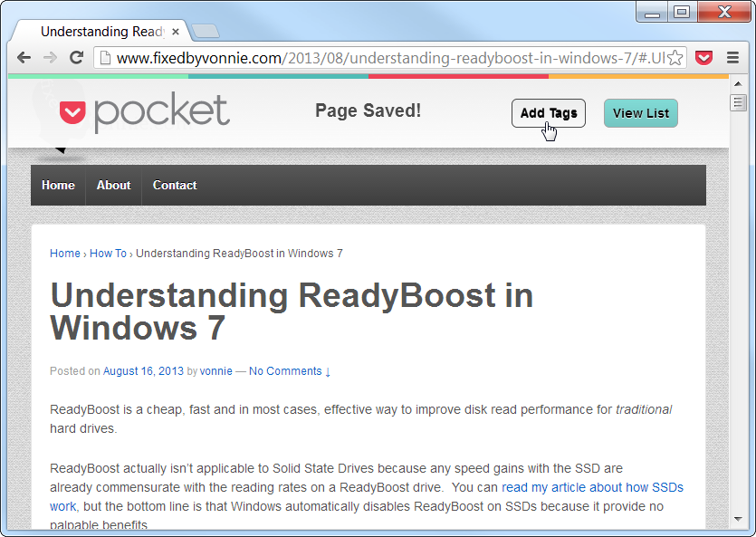The height and width of the screenshot is (537, 756).
Task: Click the Pocket logo in the banner
Action: 145,113
